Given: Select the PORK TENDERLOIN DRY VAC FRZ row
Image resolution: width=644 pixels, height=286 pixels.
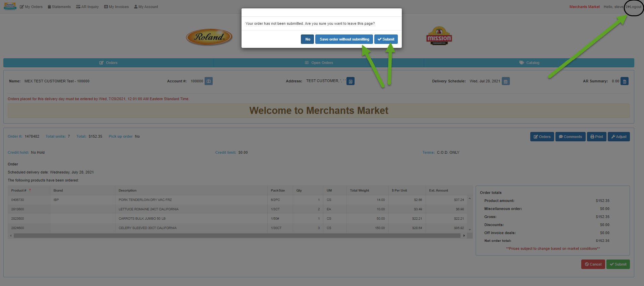Looking at the screenshot, I should (237, 200).
